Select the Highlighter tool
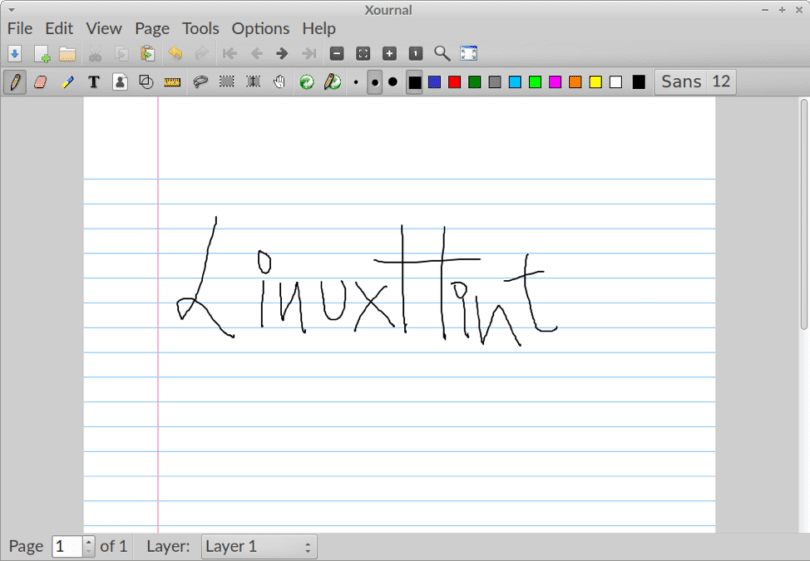This screenshot has width=810, height=561. 67,82
